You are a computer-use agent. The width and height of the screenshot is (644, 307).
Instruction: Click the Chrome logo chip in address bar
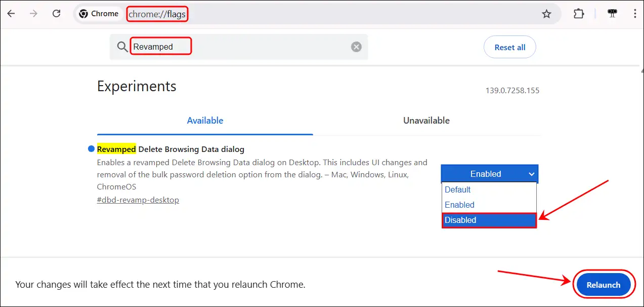(99, 14)
